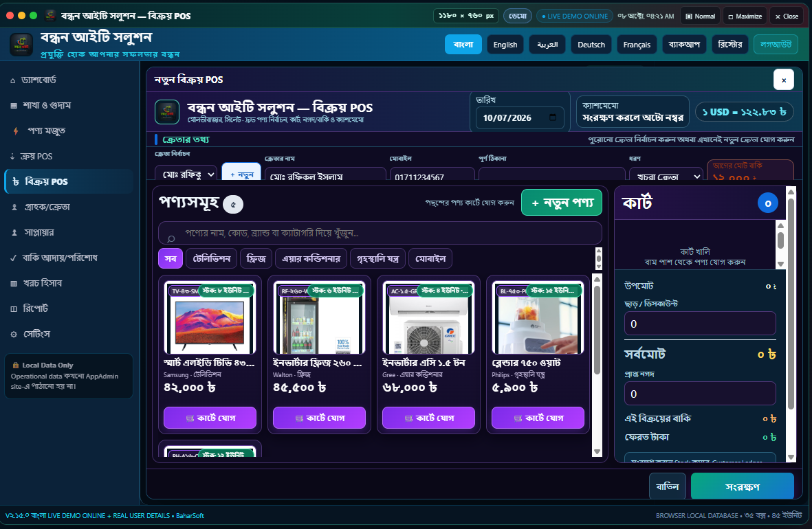
Task: Click category filter row scrollbar
Action: [599, 258]
